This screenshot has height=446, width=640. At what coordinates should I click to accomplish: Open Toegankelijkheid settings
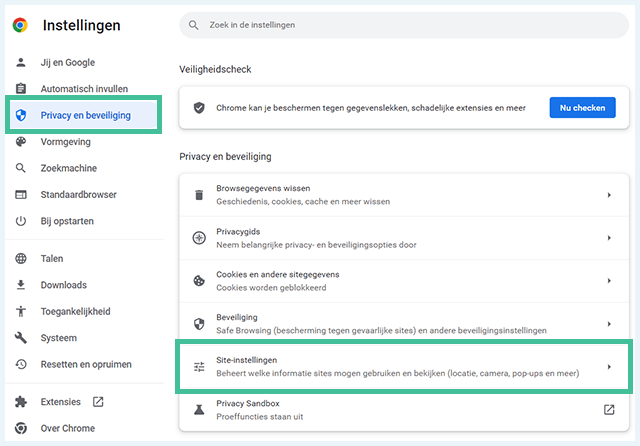(x=76, y=311)
